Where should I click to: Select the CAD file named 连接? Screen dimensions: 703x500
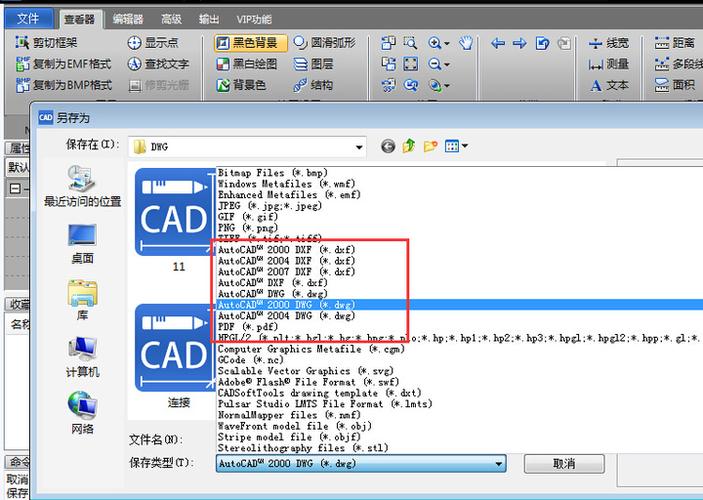[175, 356]
